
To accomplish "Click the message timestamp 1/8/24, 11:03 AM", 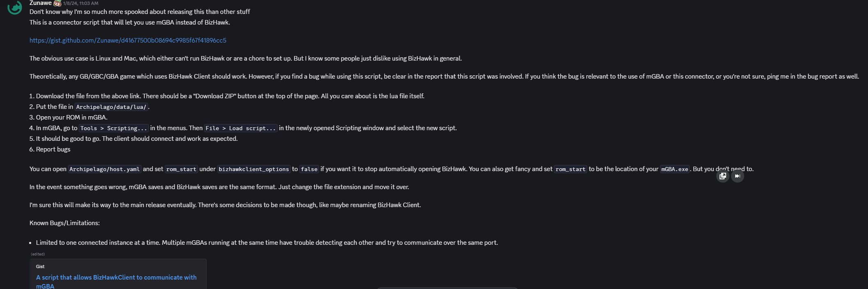I will [x=80, y=3].
